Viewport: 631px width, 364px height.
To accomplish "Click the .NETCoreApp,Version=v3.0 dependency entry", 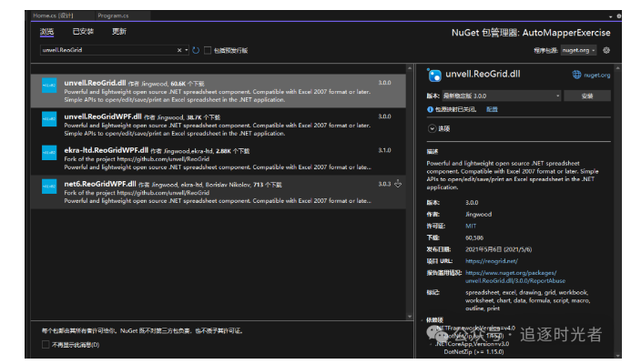I will 472,344.
